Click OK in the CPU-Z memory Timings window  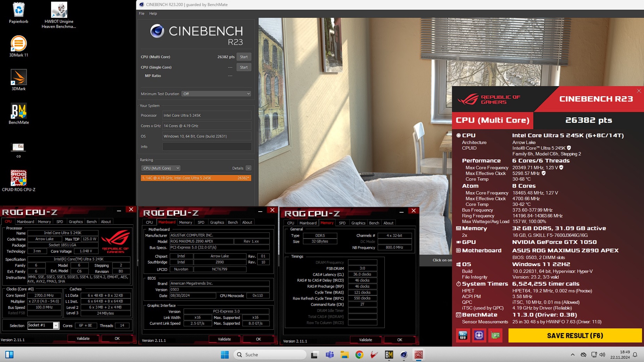(x=400, y=340)
